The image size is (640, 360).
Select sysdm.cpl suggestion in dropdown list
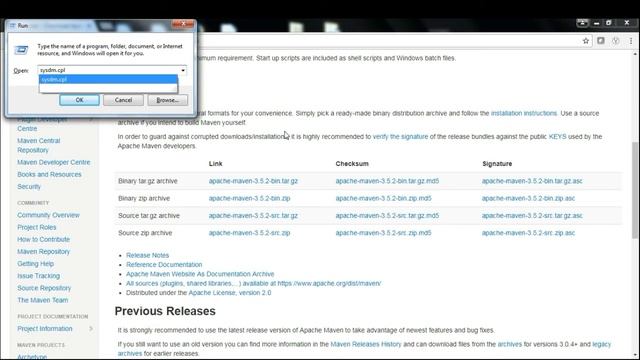(x=108, y=79)
